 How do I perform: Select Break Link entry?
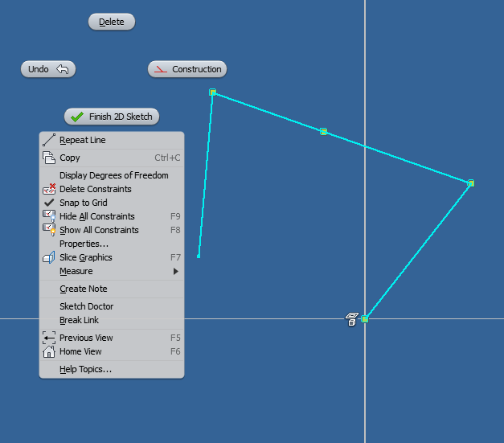pos(112,320)
